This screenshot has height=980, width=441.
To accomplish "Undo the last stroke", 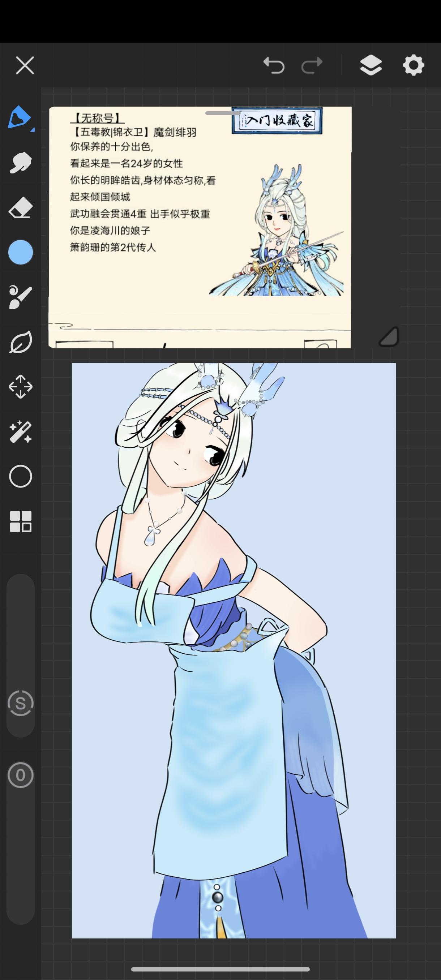I will coord(274,65).
